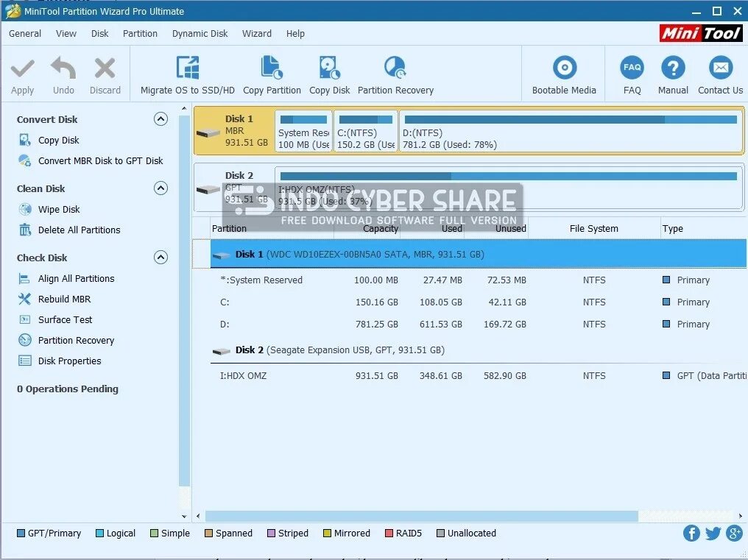Viewport: 748px width, 560px height.
Task: Select Disk 1 in the disk map
Action: point(234,131)
